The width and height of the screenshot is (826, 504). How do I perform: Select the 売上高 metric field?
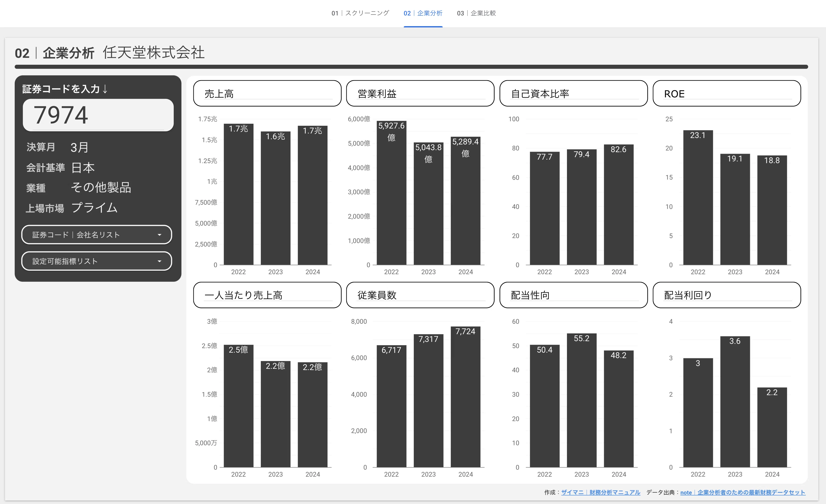click(267, 93)
